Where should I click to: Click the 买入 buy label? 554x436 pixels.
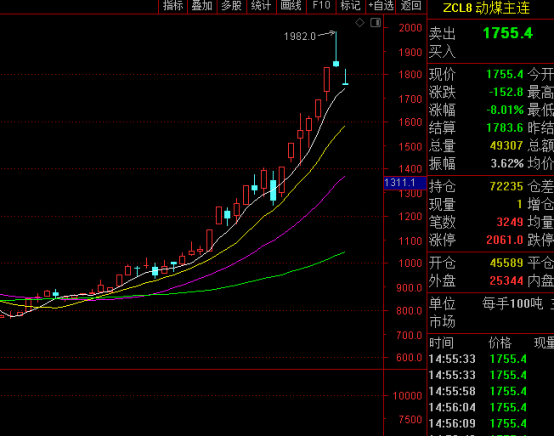pyautogui.click(x=442, y=52)
